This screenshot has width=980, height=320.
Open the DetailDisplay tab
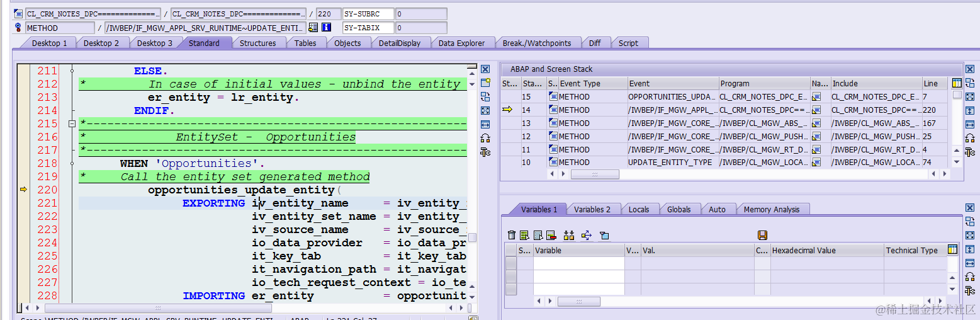[400, 43]
